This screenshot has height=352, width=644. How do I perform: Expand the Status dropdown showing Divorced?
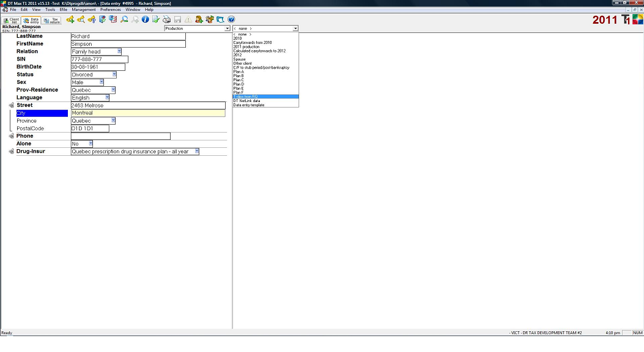click(x=113, y=75)
